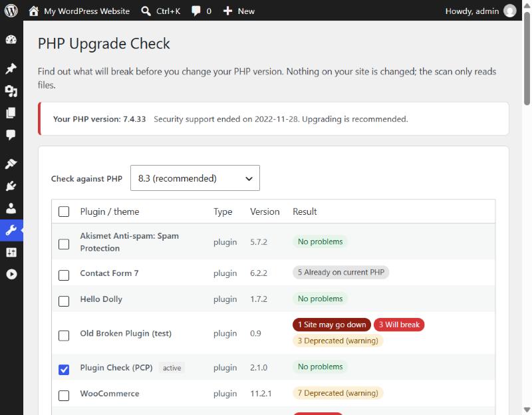Click version 6.2.2 in the Contact Form 7 row
Screen dimensions: 532x415
pyautogui.click(x=259, y=273)
